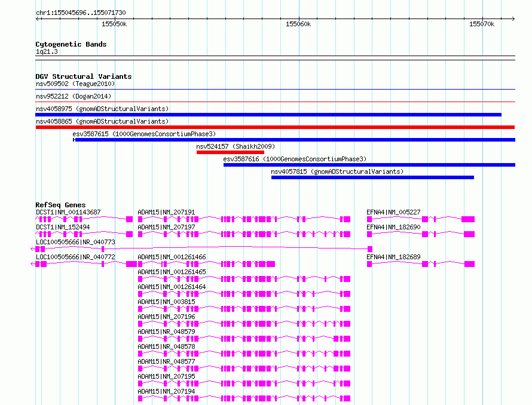
Task: Click the thin red nsv952212 variant line
Action: tap(275, 102)
